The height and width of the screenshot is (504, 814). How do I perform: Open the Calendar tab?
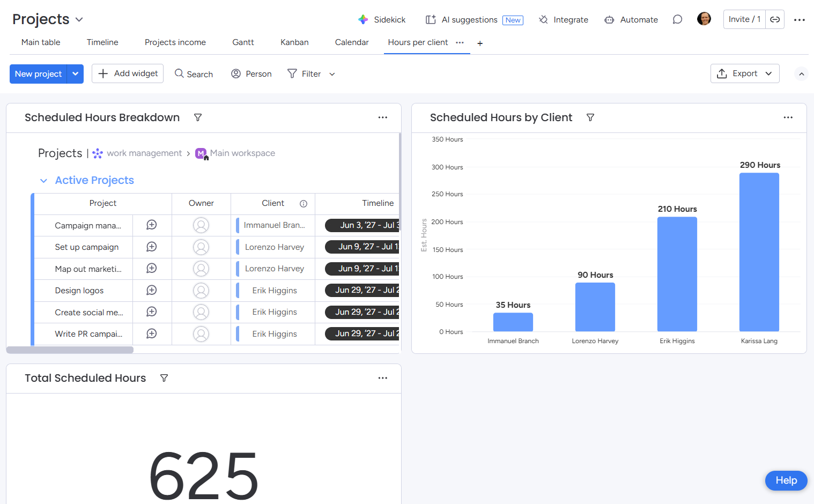352,42
